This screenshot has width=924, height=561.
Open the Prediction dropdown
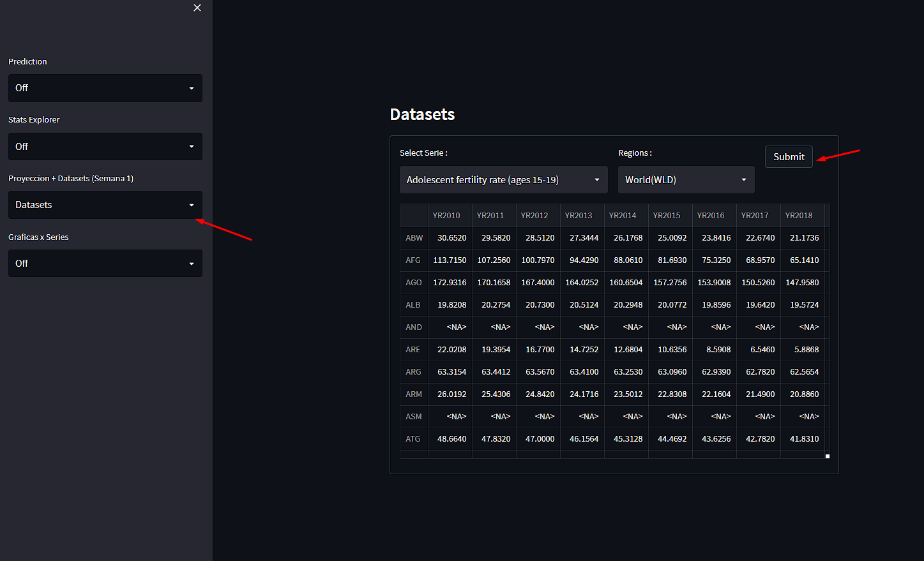click(x=105, y=87)
